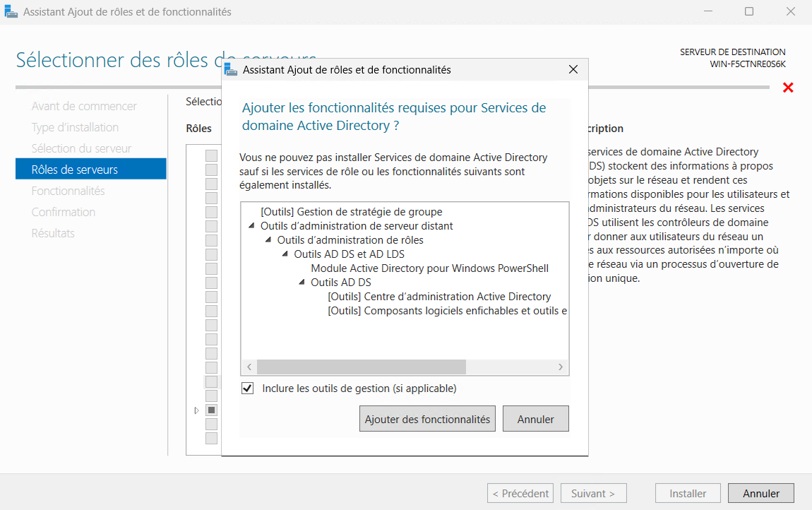Click the dialog's server wizard title icon
The width and height of the screenshot is (812, 510).
tap(230, 69)
